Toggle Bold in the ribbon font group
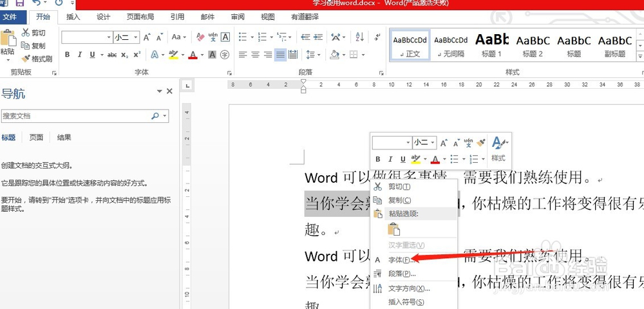The height and width of the screenshot is (309, 644). (68, 55)
